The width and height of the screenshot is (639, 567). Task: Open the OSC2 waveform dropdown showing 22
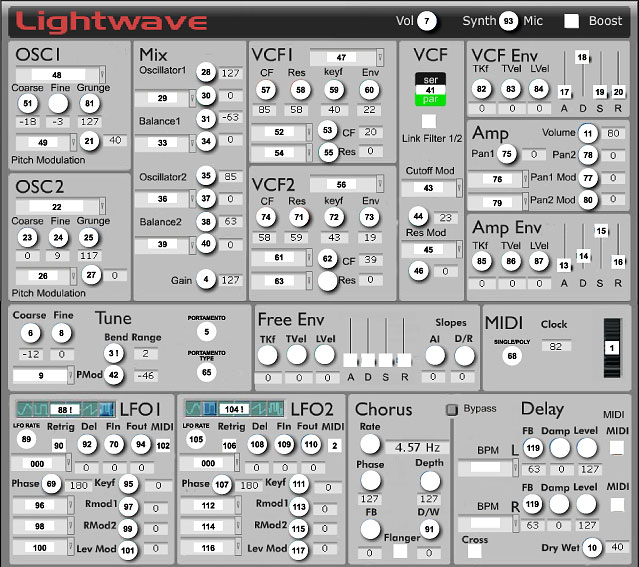[x=61, y=207]
